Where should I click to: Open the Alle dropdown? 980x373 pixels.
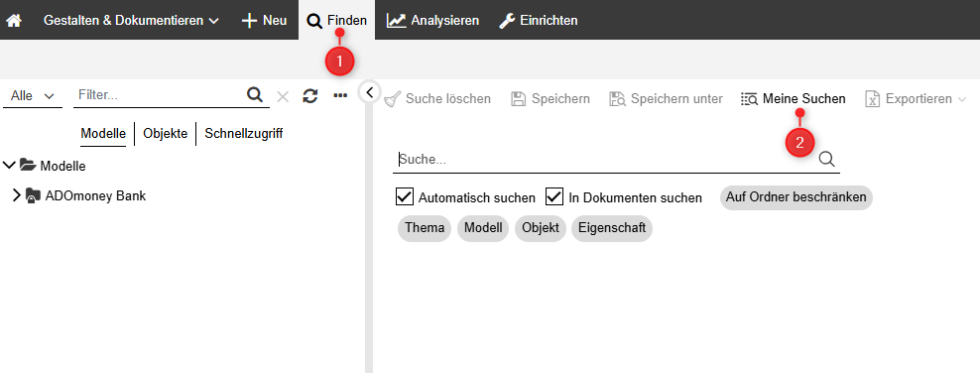[33, 96]
